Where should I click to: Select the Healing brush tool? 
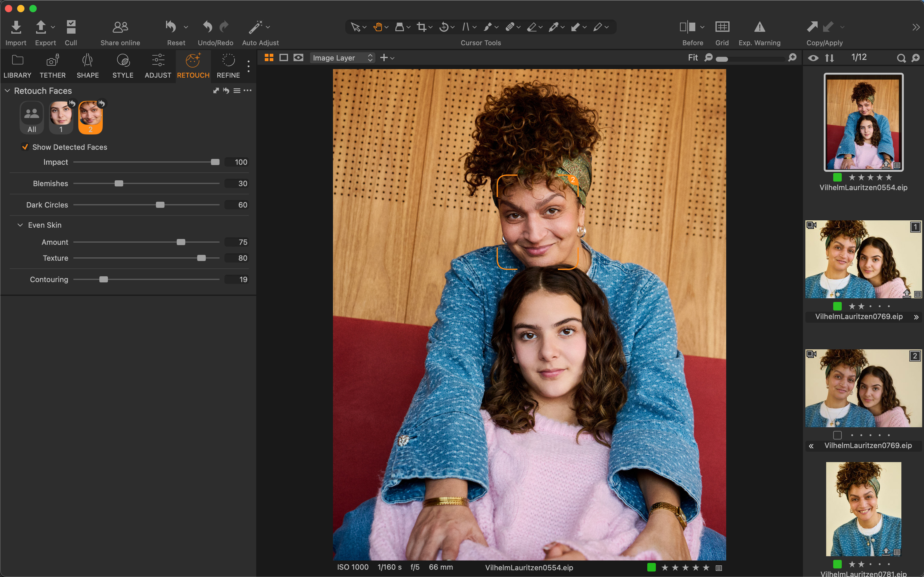(x=511, y=27)
